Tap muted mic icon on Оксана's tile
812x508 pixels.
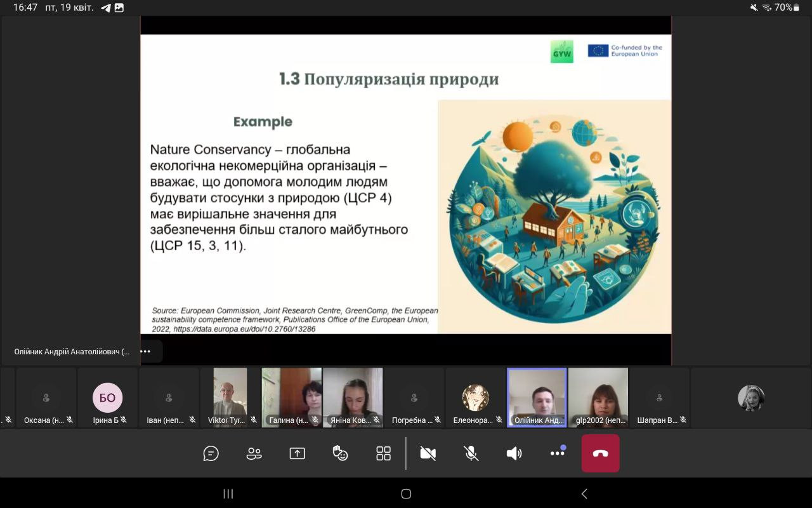click(70, 420)
